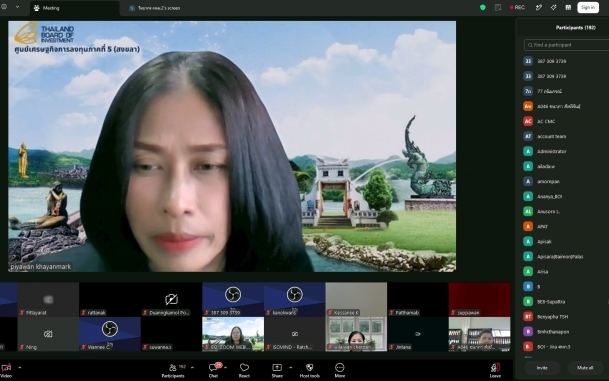The height and width of the screenshot is (381, 609).
Task: Switch to the Meeting tab
Action: [75, 8]
